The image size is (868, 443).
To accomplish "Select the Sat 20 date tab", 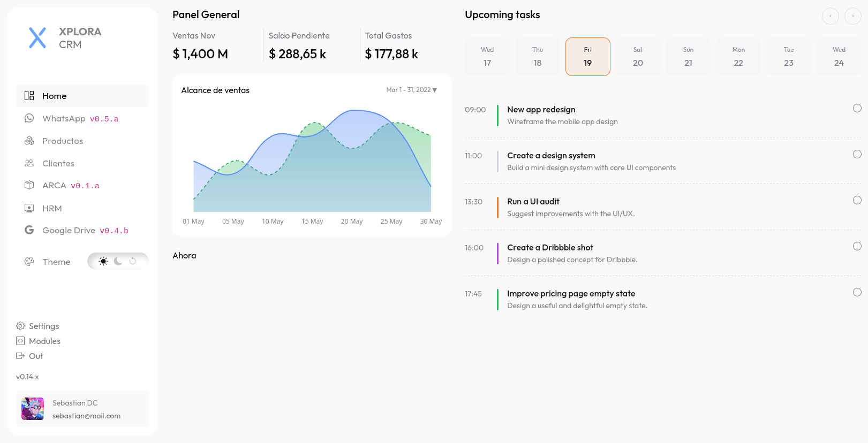I will click(x=638, y=57).
